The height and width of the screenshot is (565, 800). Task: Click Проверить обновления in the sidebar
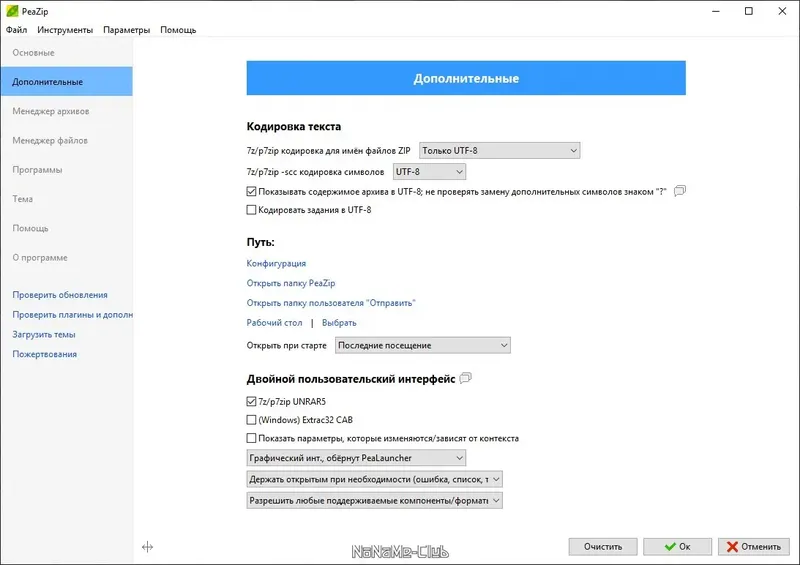pos(60,295)
